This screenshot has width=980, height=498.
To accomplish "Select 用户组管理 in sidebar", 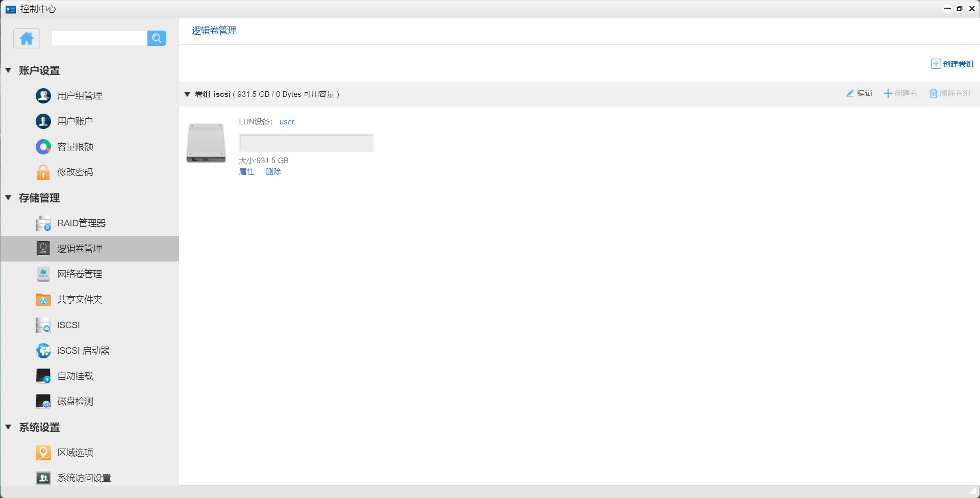I will (x=80, y=96).
